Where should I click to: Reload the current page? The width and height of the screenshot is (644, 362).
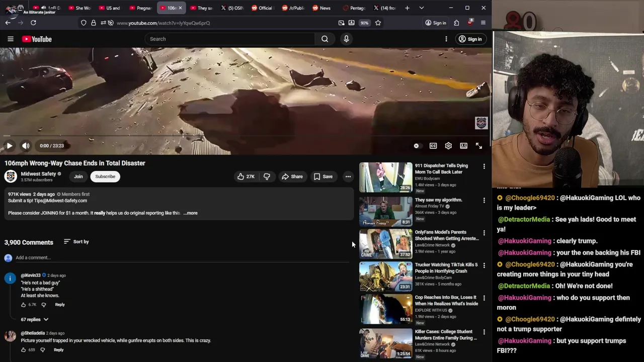point(33,23)
